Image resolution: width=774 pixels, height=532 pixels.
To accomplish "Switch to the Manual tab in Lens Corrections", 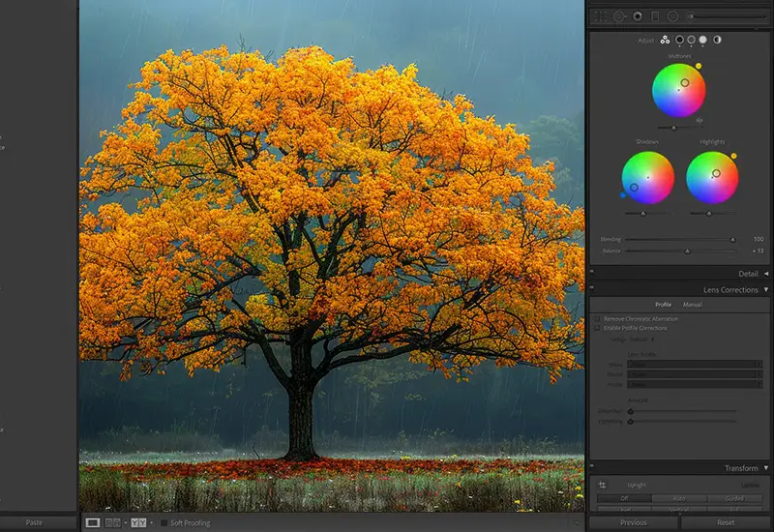I will coord(693,305).
